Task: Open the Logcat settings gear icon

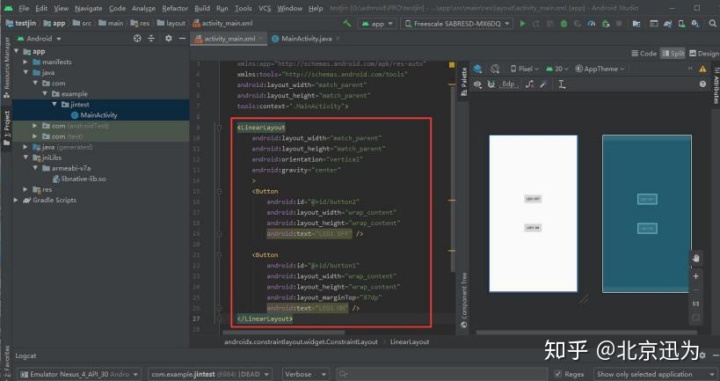Action: coord(702,355)
